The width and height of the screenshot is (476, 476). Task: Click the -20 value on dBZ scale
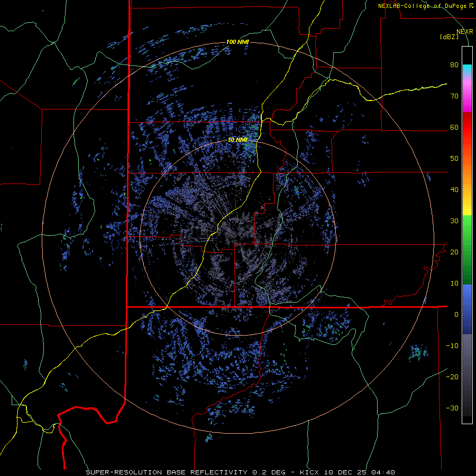click(452, 377)
